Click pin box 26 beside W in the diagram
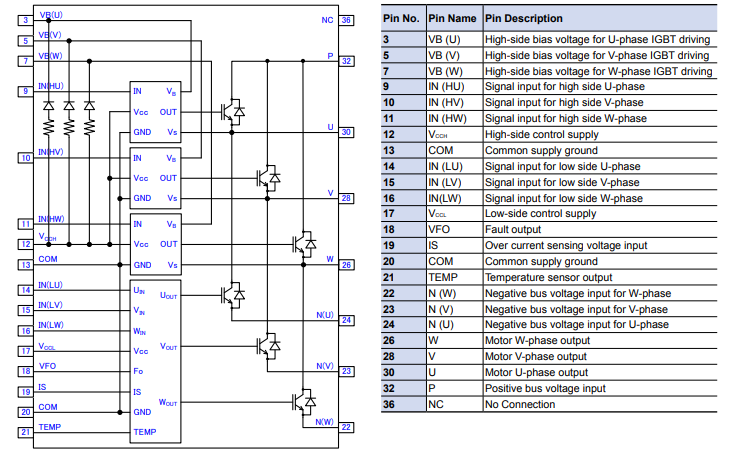Viewport: 739px width, 474px height. point(346,265)
